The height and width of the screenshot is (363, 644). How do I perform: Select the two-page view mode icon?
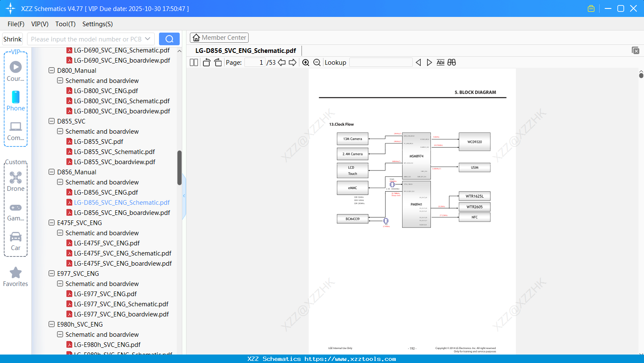tap(193, 62)
